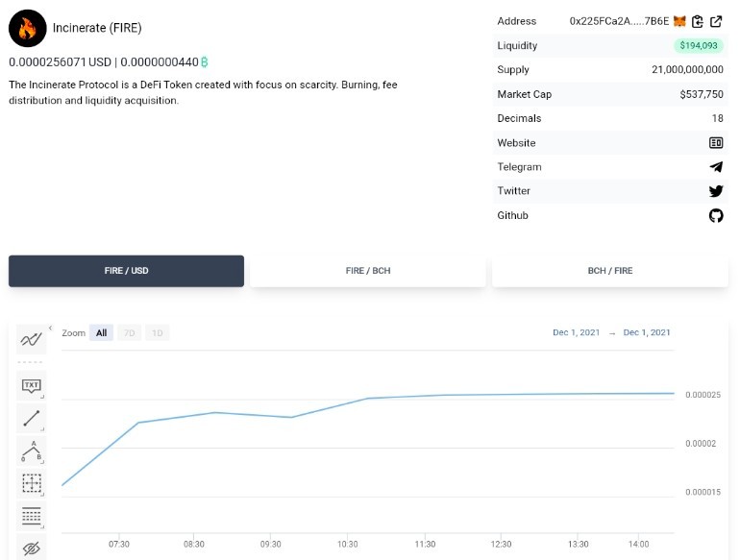This screenshot has height=560, width=740.
Task: Switch to the BCH / FIRE tab
Action: [x=609, y=271]
